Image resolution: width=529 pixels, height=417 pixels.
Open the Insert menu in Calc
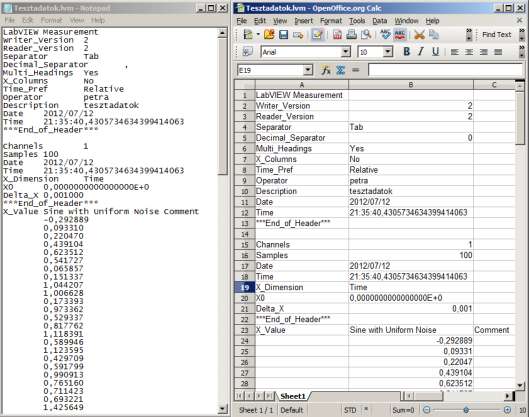pos(303,21)
